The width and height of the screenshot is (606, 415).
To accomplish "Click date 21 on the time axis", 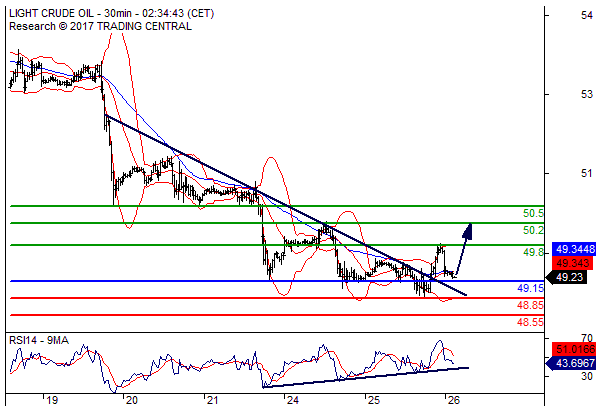I will [212, 400].
